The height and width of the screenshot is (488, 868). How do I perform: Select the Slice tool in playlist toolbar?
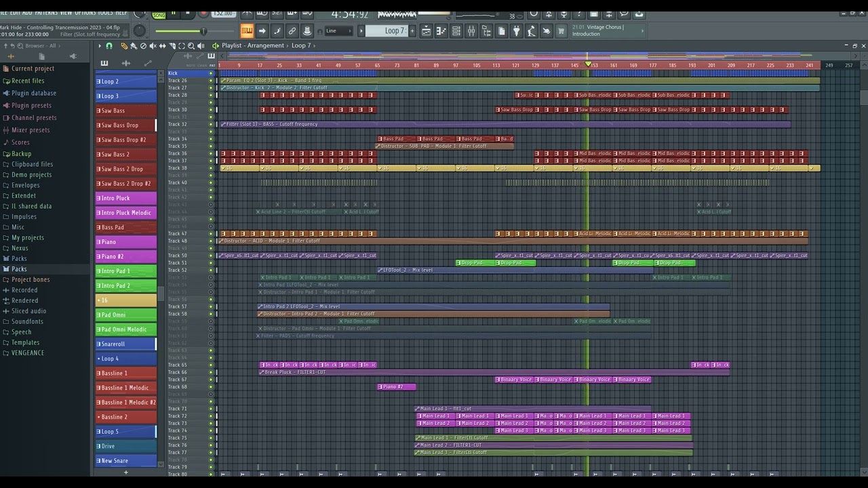172,46
